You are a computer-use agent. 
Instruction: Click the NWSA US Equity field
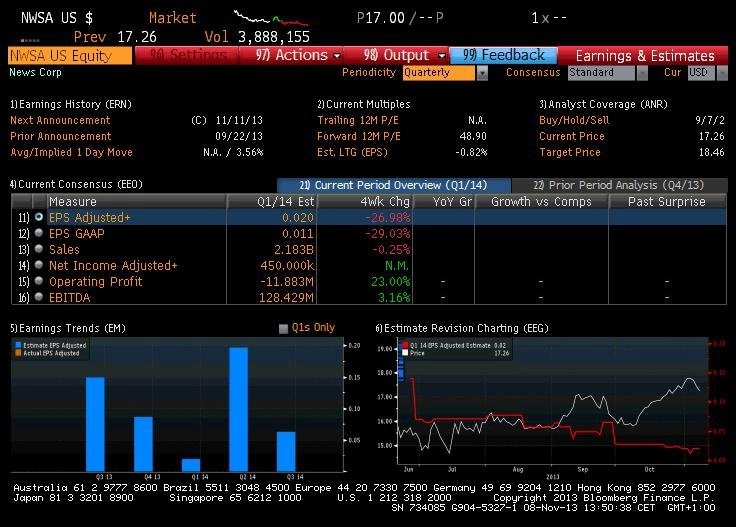coord(70,56)
